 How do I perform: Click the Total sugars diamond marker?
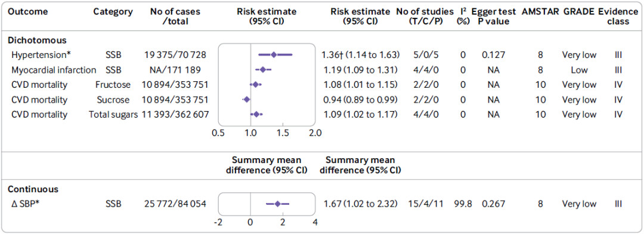tap(256, 115)
